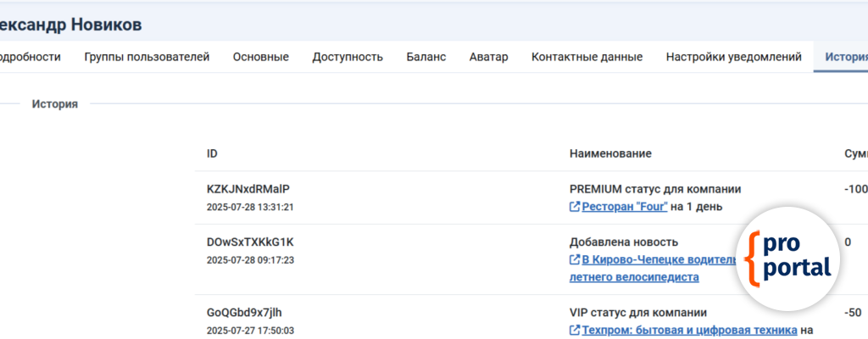Select the История tab
Viewport: 868px width, 339px height.
click(x=844, y=57)
